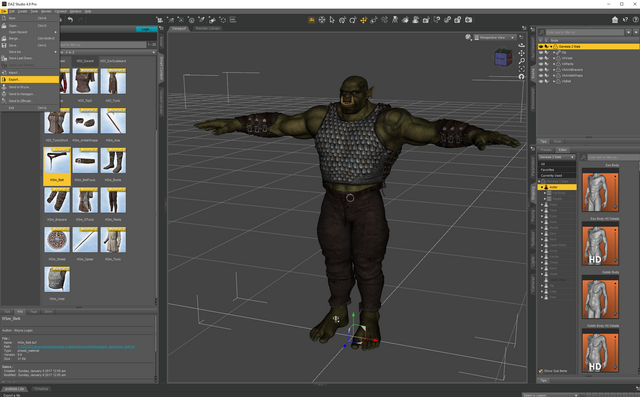Image resolution: width=640 pixels, height=397 pixels.
Task: Select the HSm_Boots material thumbnail
Action: coord(113,161)
